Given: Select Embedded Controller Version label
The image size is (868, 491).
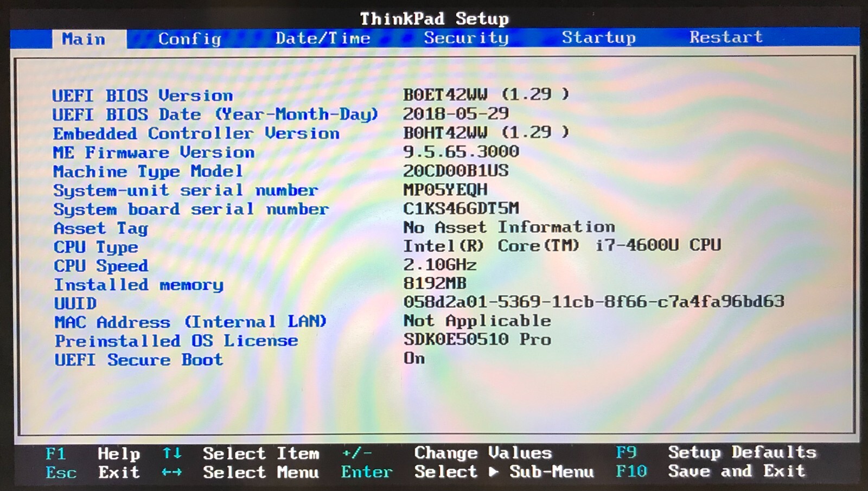Looking at the screenshot, I should pyautogui.click(x=196, y=133).
